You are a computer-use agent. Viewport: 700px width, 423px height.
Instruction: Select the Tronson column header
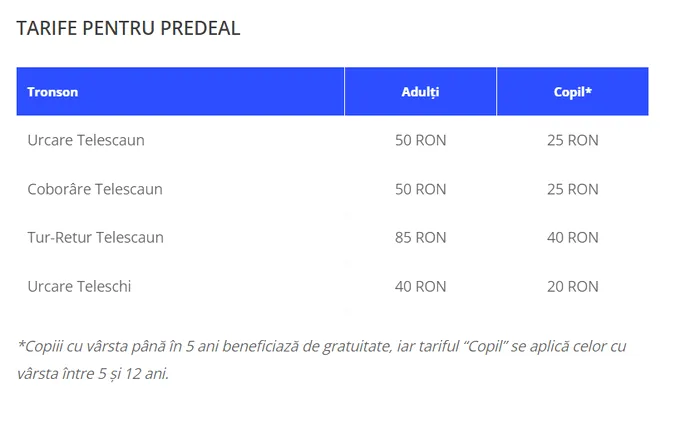(x=53, y=92)
